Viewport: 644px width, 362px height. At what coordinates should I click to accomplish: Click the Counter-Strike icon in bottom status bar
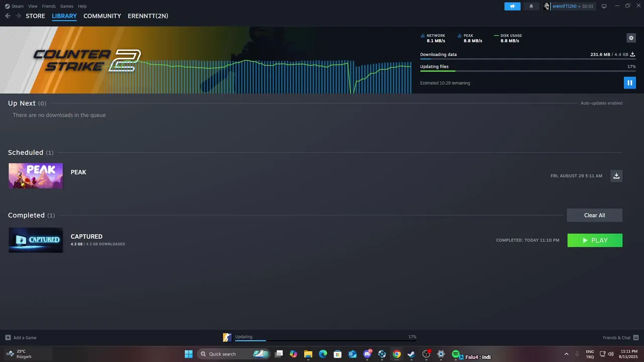[x=227, y=337]
